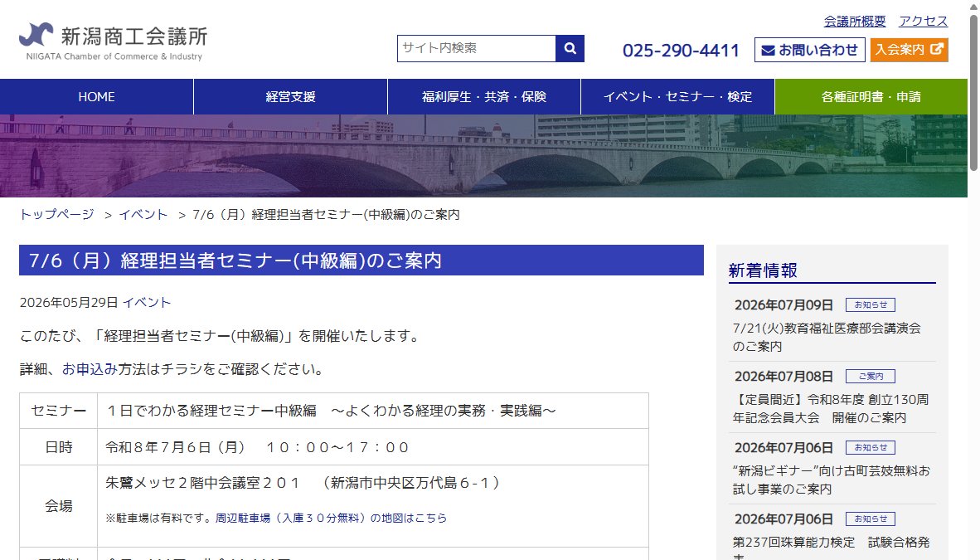
Task: Open the 古町芸妓無料お試し事業 news item
Action: click(x=832, y=480)
